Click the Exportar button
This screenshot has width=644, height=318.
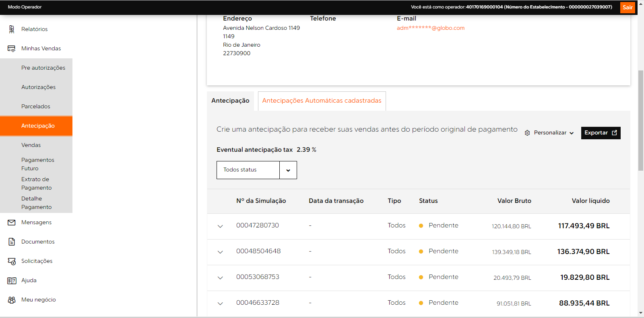click(x=601, y=133)
